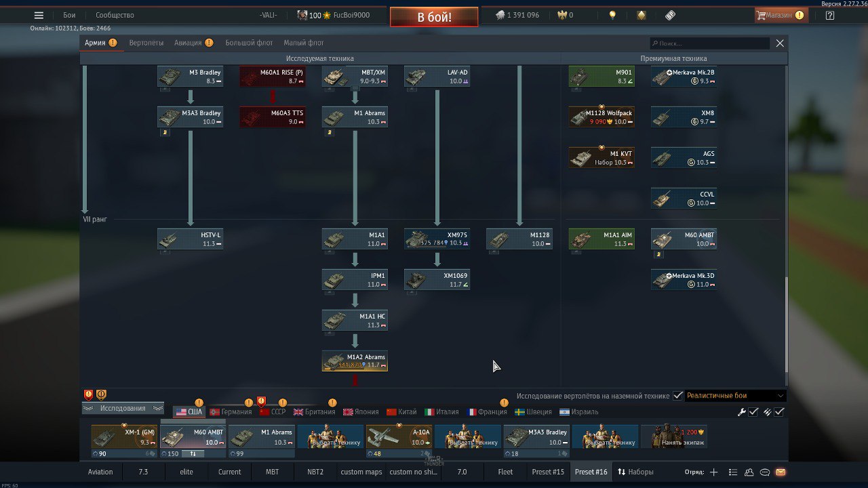
Task: Close the research tree window with X
Action: coord(780,43)
